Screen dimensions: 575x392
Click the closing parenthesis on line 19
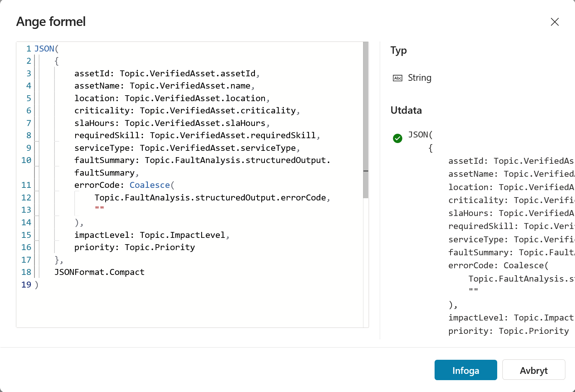[x=36, y=285]
